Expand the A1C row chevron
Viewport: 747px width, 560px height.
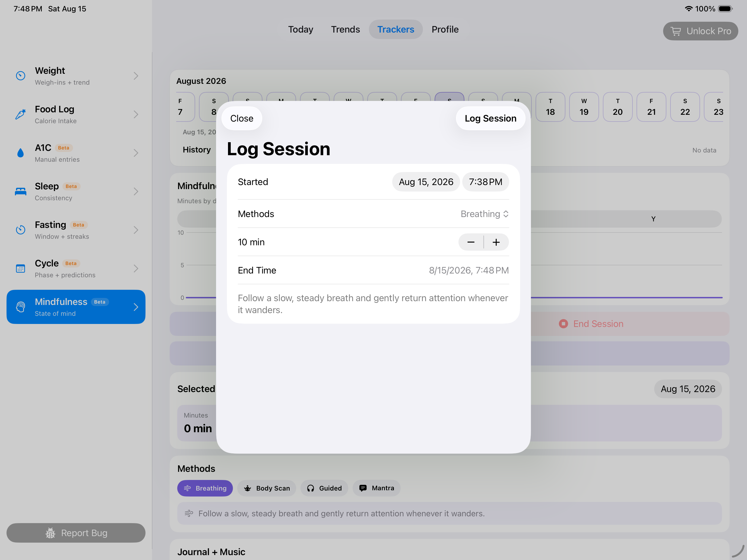pos(136,153)
